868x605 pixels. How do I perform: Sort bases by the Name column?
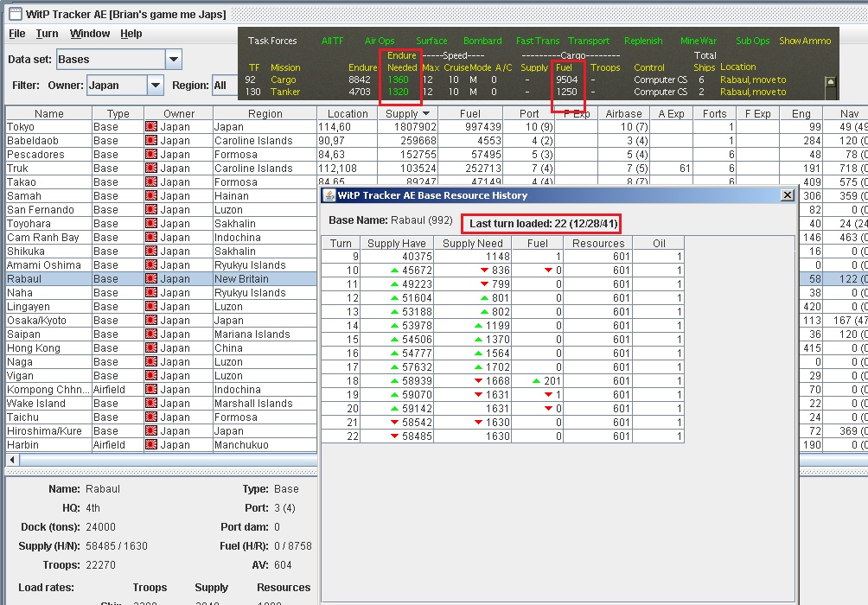click(x=48, y=113)
